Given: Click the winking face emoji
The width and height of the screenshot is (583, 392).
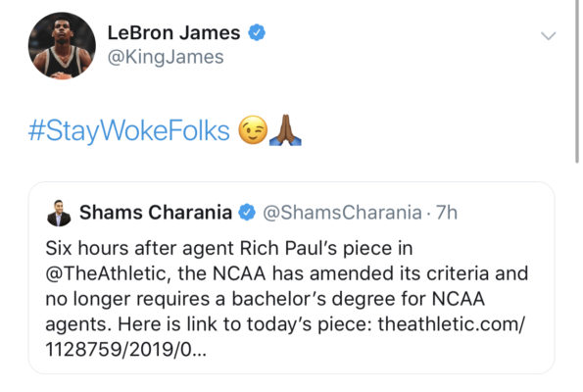Looking at the screenshot, I should (253, 130).
